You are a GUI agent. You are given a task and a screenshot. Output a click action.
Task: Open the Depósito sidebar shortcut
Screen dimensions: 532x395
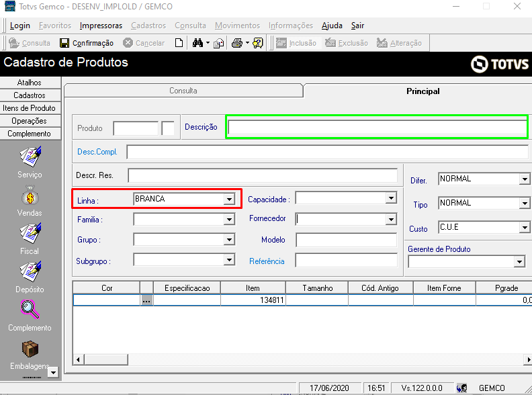click(x=30, y=272)
